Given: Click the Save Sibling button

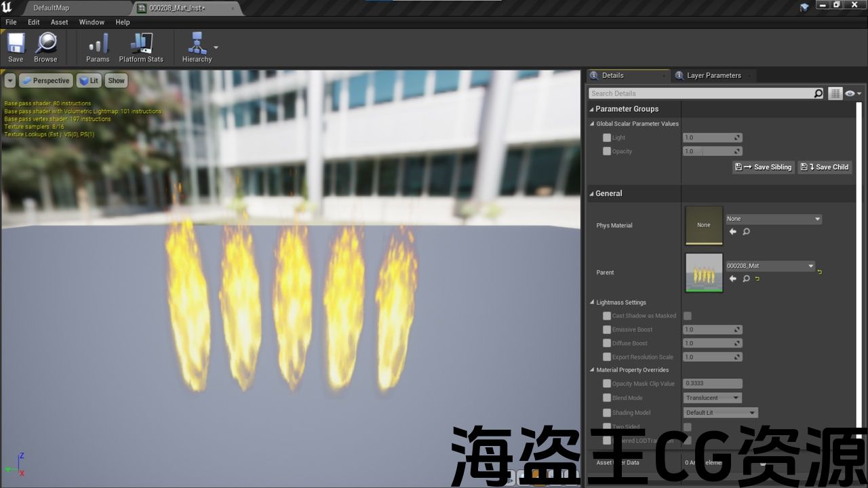Looking at the screenshot, I should click(764, 167).
